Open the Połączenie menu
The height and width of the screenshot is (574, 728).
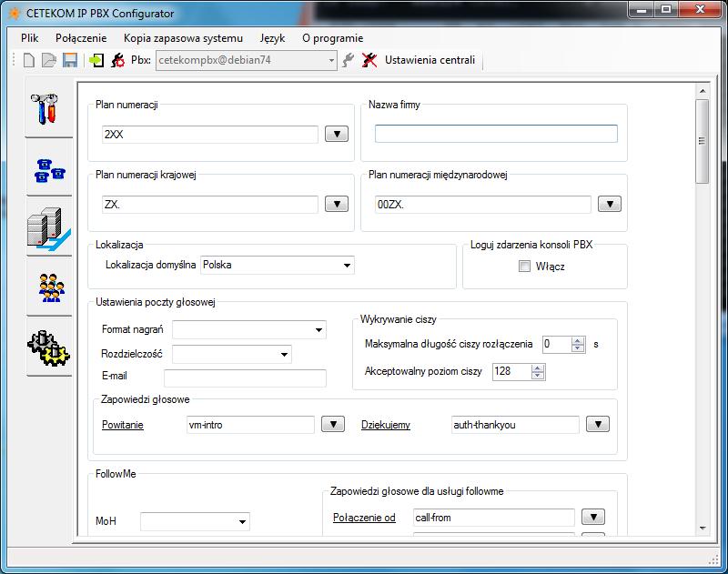81,38
